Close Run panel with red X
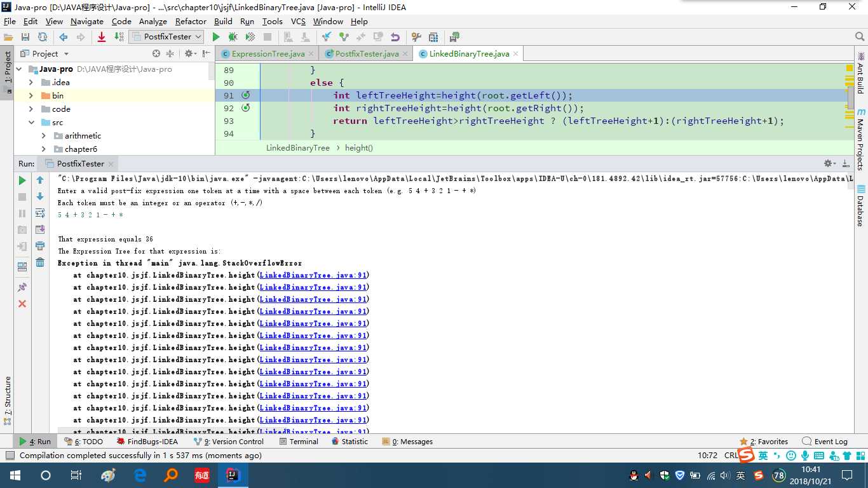The height and width of the screenshot is (488, 868). coord(22,304)
